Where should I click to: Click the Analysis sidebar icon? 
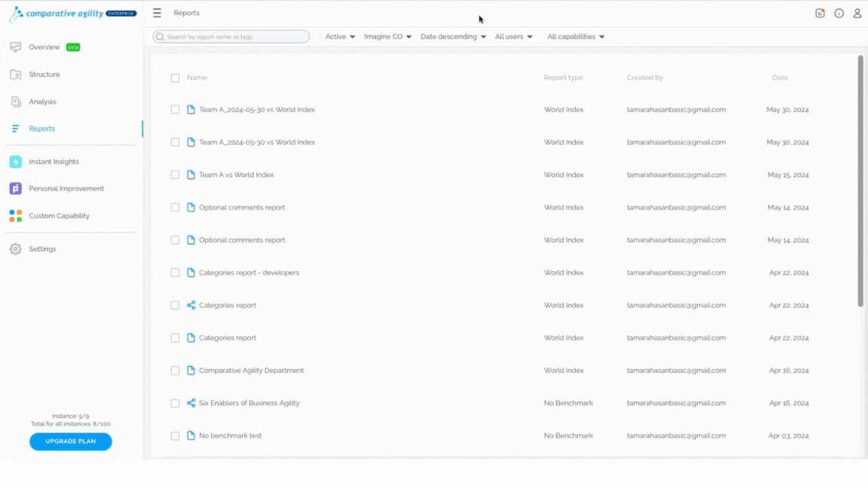click(x=16, y=102)
